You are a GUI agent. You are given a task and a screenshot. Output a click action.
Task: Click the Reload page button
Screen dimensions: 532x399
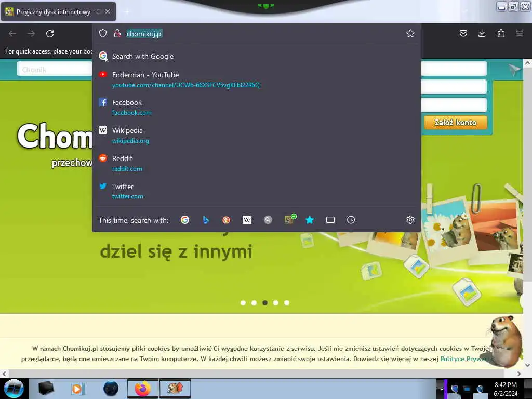coord(50,34)
